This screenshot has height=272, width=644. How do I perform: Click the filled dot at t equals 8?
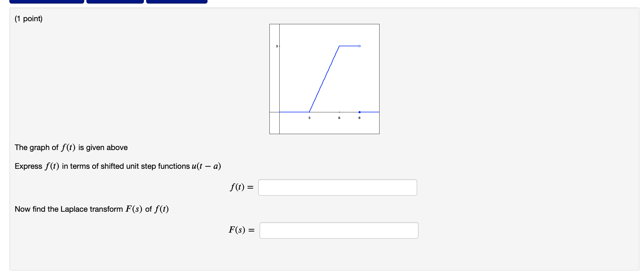(x=359, y=111)
